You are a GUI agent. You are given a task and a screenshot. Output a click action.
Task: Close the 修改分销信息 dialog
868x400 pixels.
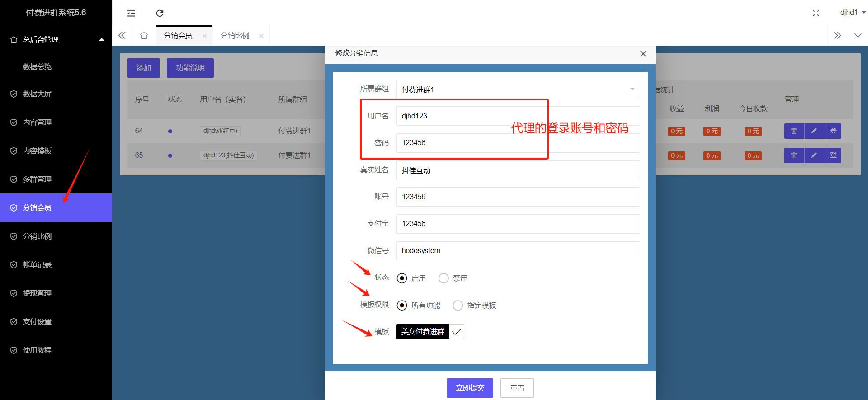(643, 54)
